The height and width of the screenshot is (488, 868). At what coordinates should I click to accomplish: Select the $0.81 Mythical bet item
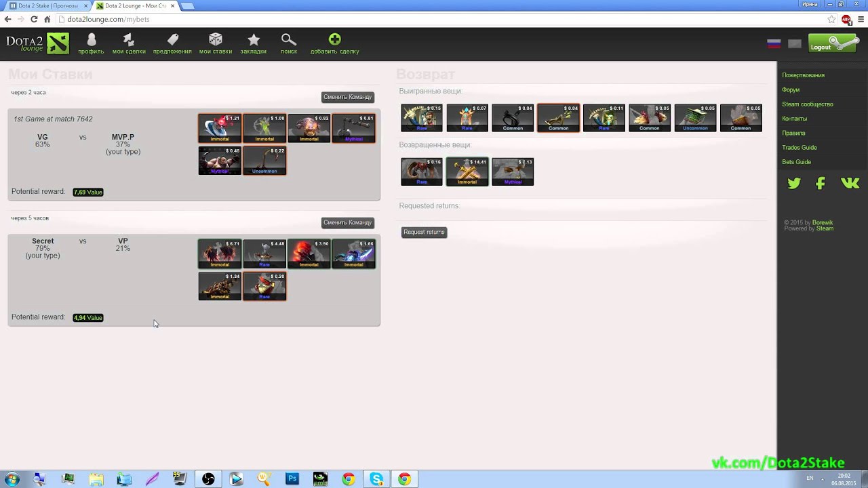click(353, 128)
